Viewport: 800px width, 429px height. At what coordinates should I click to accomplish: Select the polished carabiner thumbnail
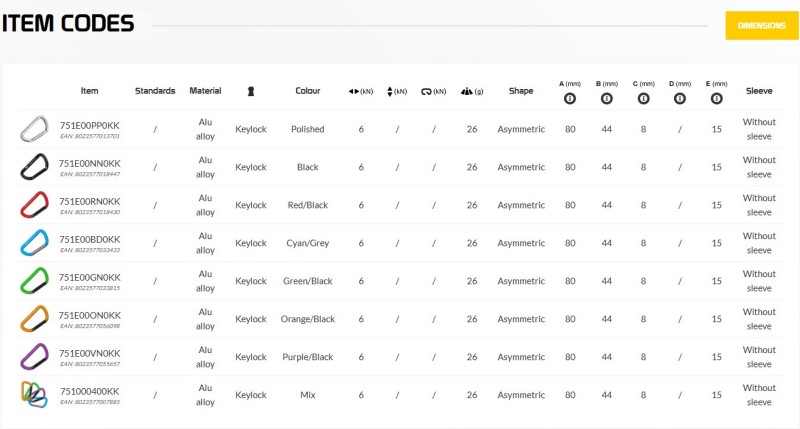point(34,129)
